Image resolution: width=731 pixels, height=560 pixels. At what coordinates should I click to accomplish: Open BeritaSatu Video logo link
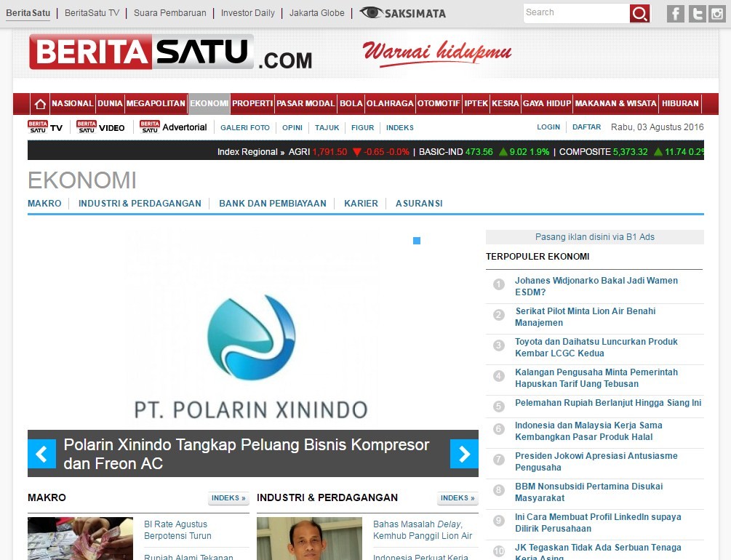100,127
